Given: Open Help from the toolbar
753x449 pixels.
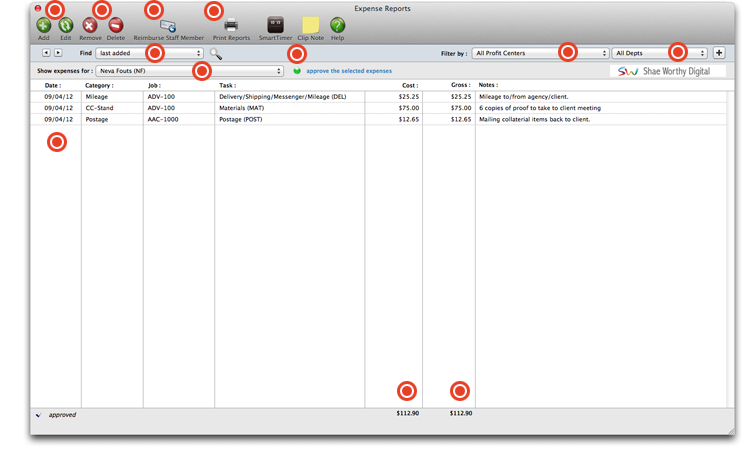Looking at the screenshot, I should point(337,25).
